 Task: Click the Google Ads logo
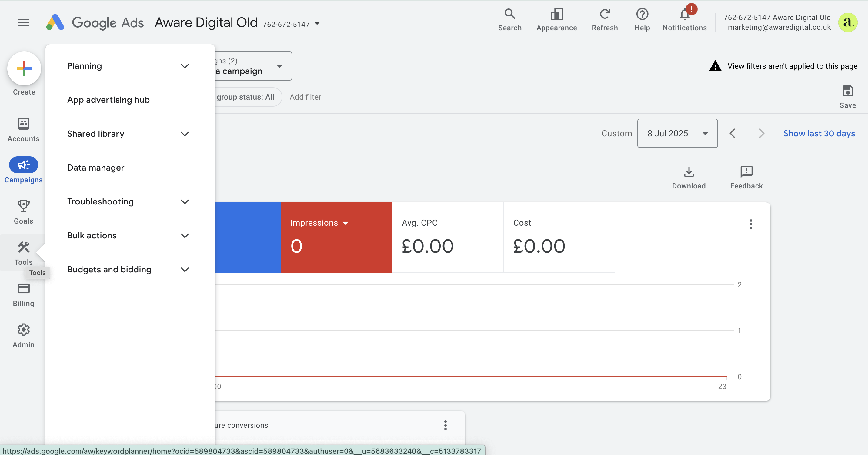pyautogui.click(x=95, y=22)
